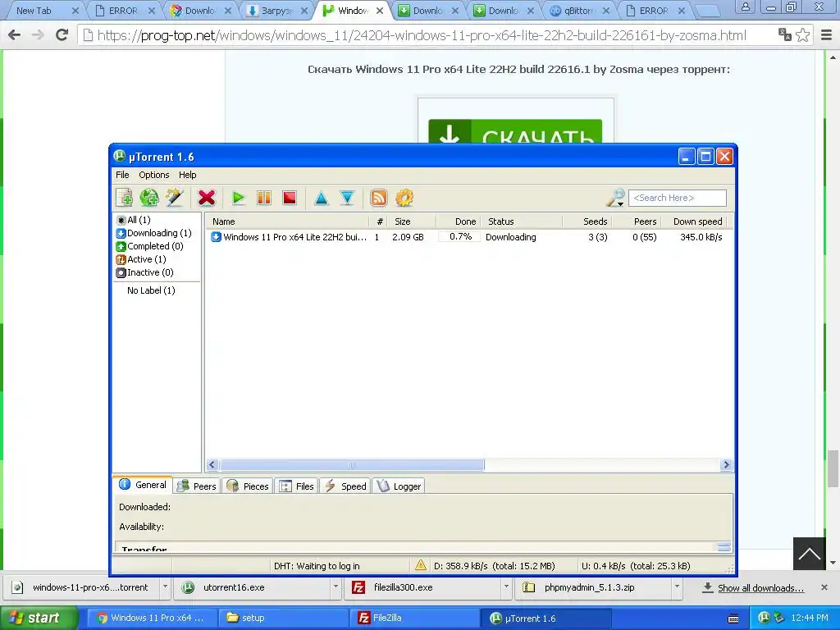The width and height of the screenshot is (840, 630).
Task: Sort by Peers column header
Action: (x=636, y=221)
